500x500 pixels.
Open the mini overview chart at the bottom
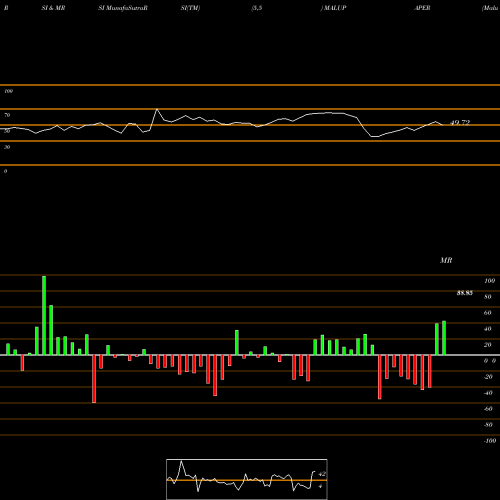[247, 479]
